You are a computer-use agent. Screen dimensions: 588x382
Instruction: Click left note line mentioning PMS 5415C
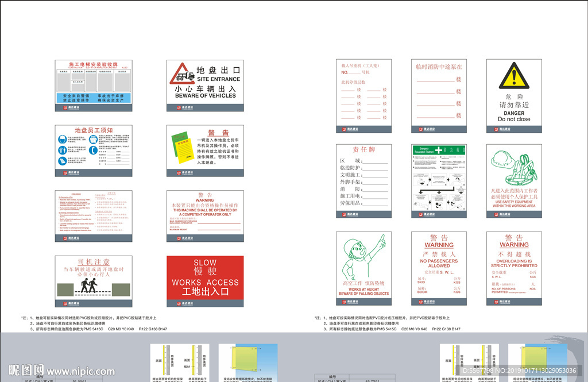pyautogui.click(x=99, y=329)
